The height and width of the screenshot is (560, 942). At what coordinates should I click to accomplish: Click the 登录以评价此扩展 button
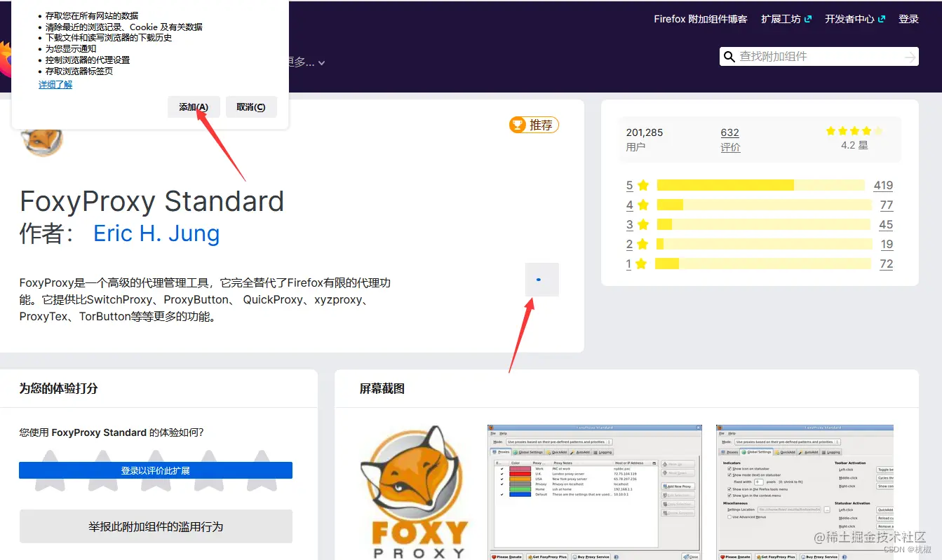click(x=156, y=470)
